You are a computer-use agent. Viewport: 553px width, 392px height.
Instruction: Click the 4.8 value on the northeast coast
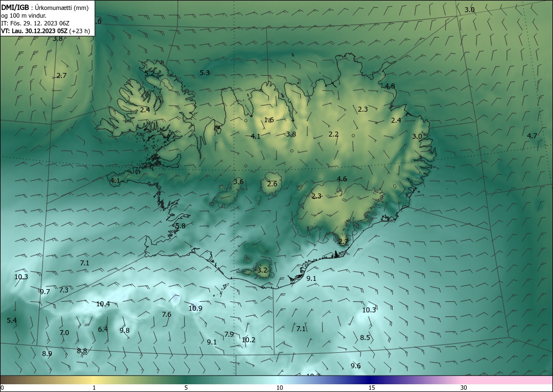click(x=390, y=86)
